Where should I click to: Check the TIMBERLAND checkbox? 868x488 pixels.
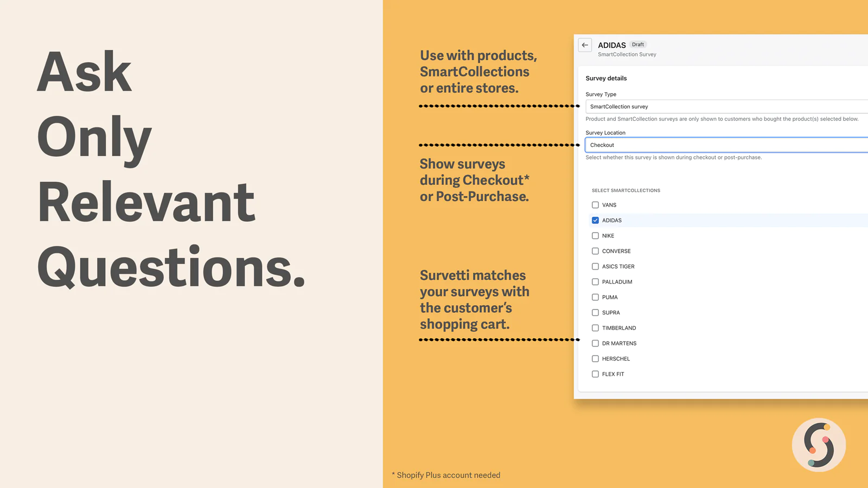coord(595,328)
